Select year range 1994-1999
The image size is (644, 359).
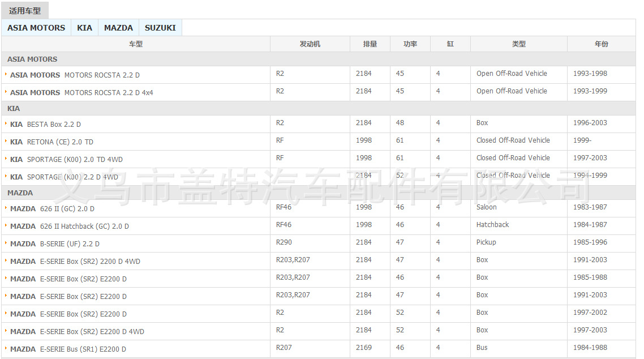tap(590, 176)
